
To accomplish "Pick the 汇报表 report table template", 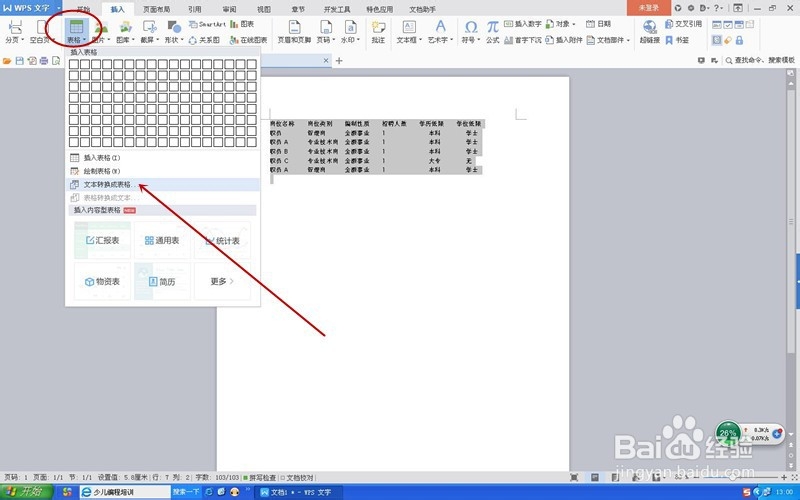I will (x=103, y=240).
